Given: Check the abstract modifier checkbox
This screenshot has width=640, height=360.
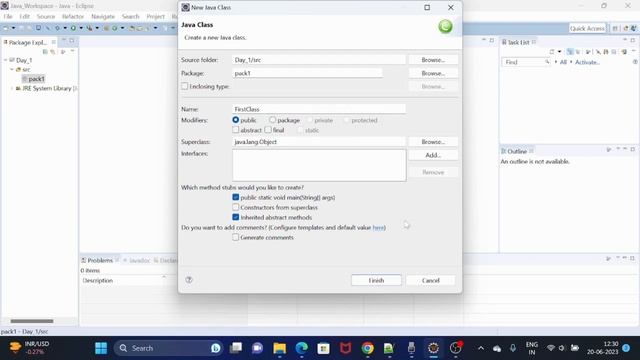Looking at the screenshot, I should click(236, 130).
